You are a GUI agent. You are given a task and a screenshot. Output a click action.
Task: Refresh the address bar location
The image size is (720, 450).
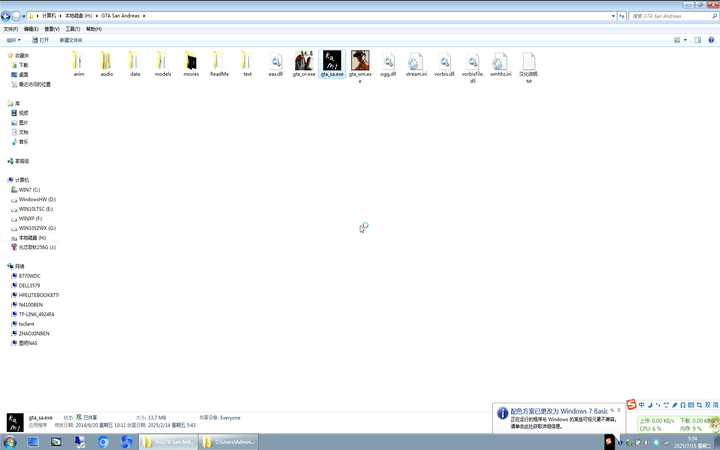tap(622, 16)
